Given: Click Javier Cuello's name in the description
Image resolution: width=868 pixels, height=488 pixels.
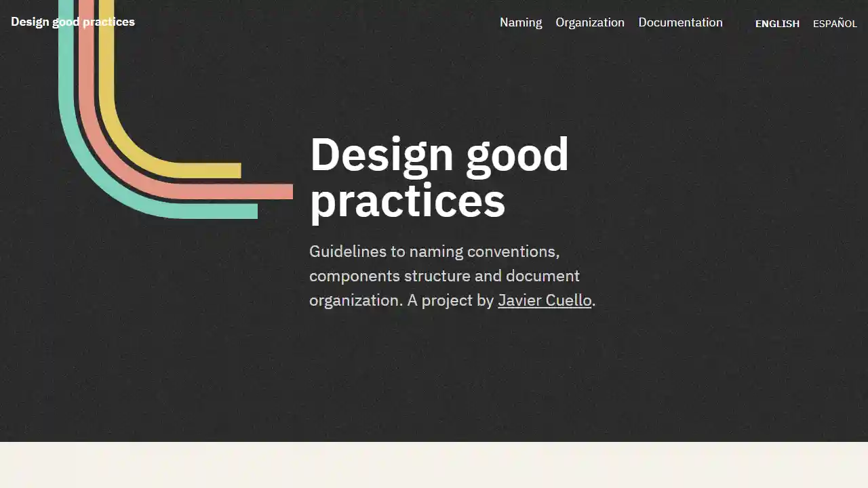Looking at the screenshot, I should (x=545, y=300).
